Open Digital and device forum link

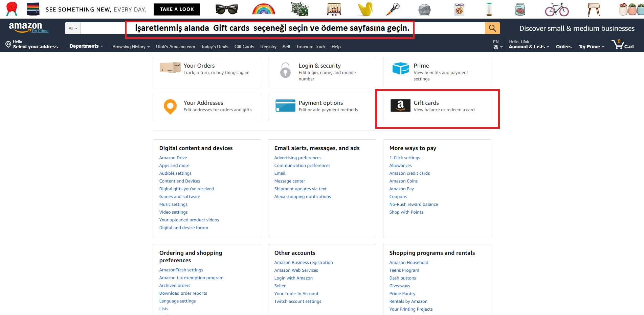pos(184,228)
